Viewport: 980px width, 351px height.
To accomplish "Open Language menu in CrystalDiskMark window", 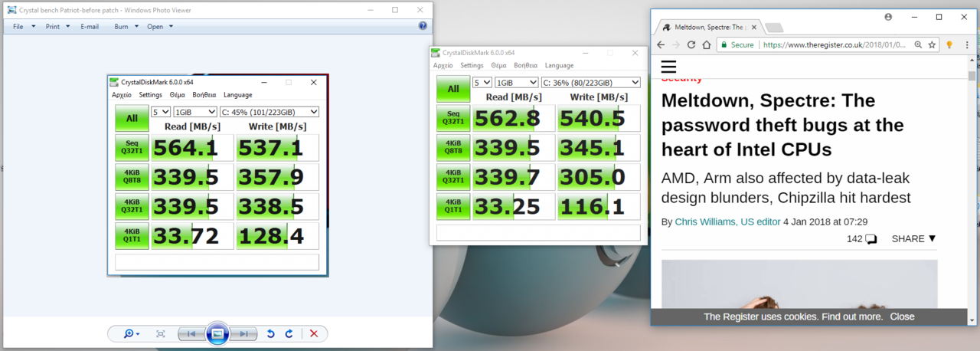I will click(559, 66).
